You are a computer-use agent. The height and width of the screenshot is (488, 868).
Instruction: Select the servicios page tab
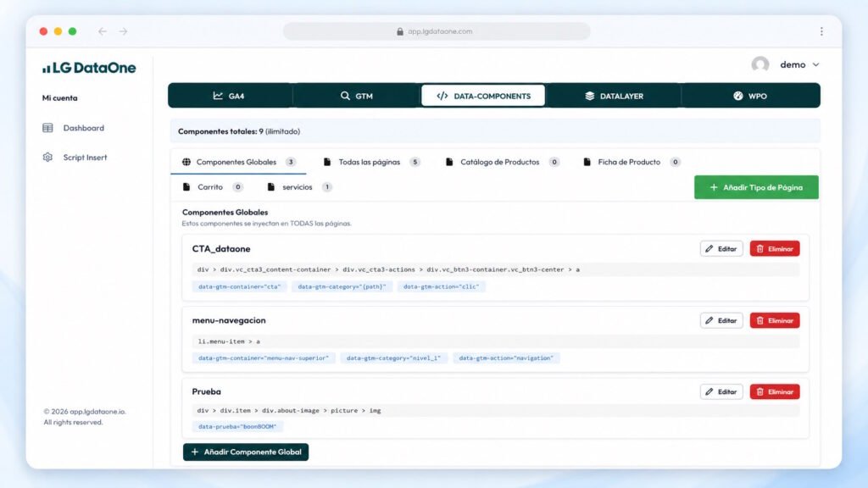[x=299, y=187]
